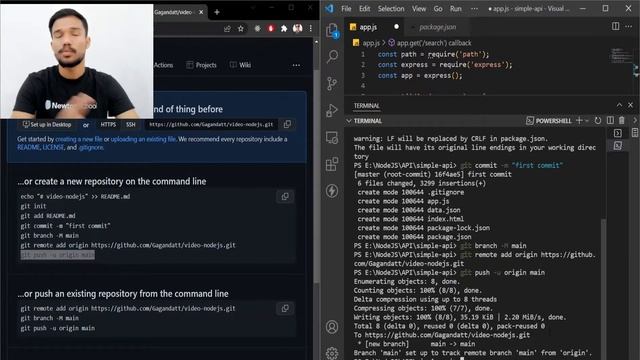Screen dimensions: 640x360
Task: Open Run and Debug view
Action: pyautogui.click(x=332, y=110)
